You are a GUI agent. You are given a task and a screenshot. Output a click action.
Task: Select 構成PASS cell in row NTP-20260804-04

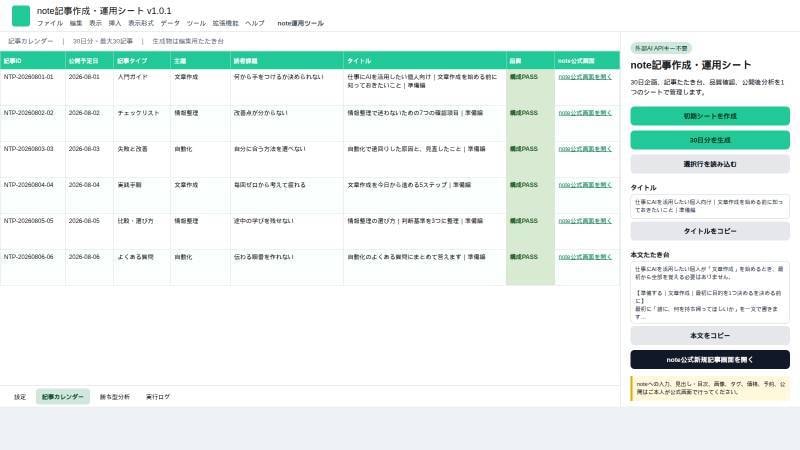click(530, 195)
